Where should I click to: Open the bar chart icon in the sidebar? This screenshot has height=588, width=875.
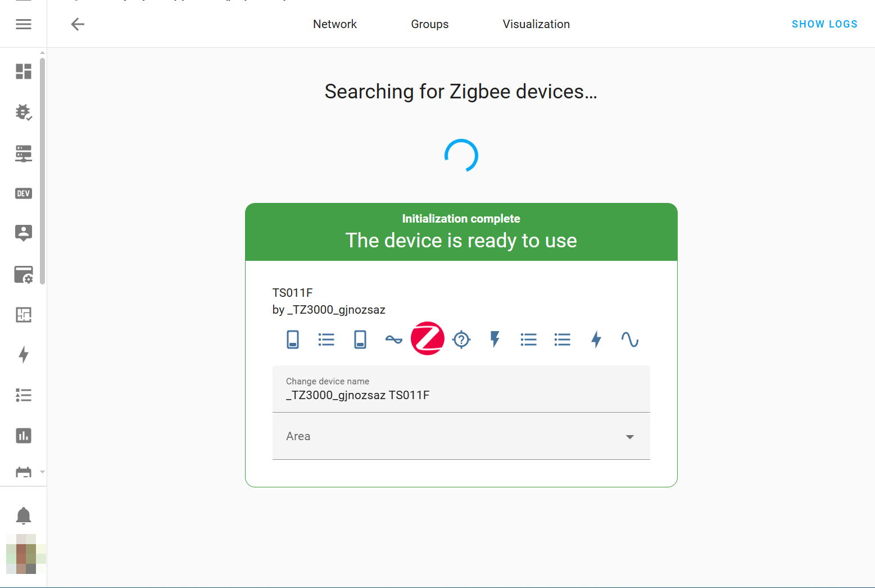click(24, 436)
